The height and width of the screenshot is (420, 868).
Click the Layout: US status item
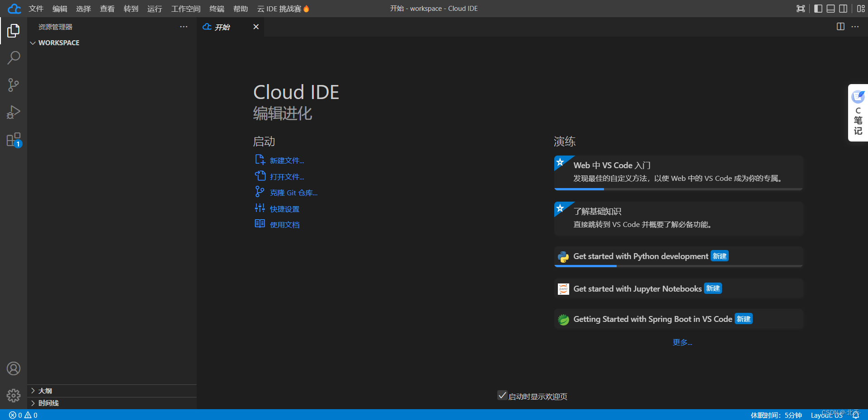pyautogui.click(x=826, y=415)
